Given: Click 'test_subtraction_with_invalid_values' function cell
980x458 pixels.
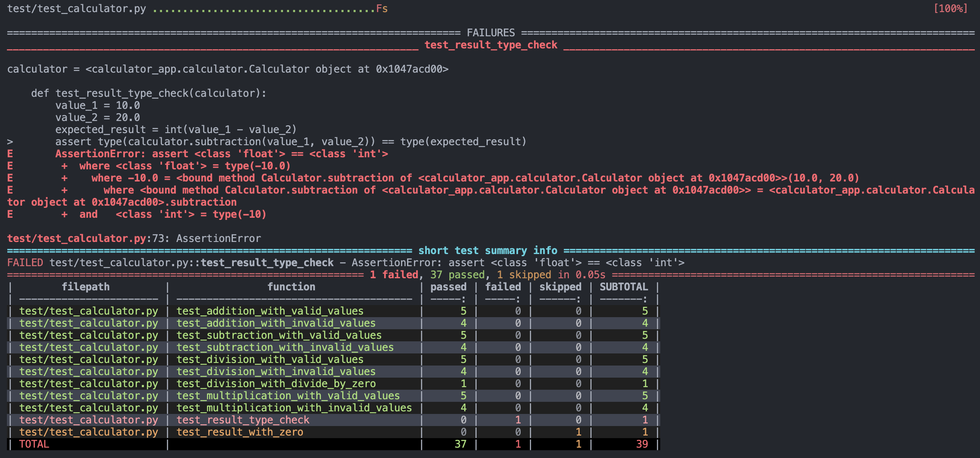Looking at the screenshot, I should pos(285,347).
